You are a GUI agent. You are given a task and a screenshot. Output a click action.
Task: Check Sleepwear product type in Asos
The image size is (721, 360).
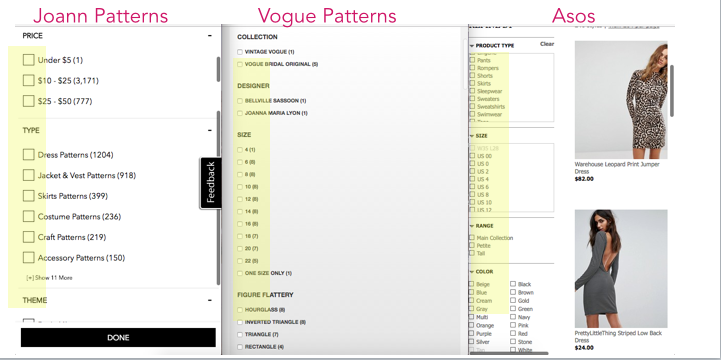pos(472,91)
